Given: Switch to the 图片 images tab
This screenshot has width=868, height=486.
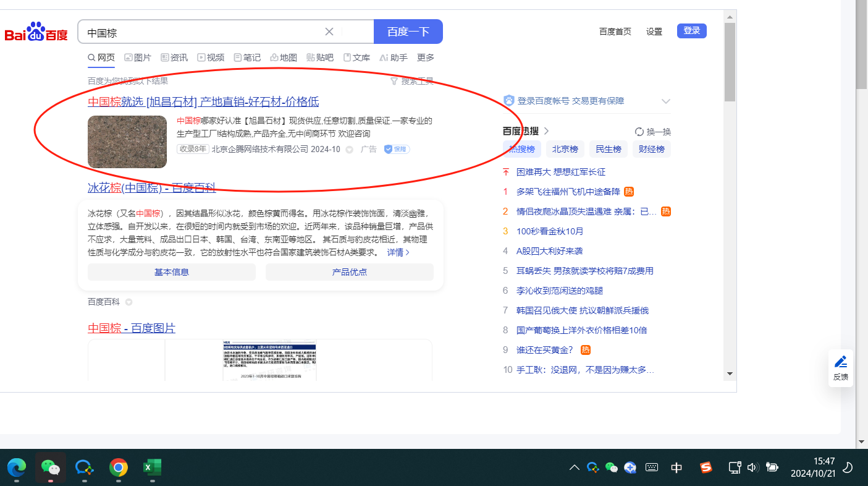Looking at the screenshot, I should (x=138, y=58).
